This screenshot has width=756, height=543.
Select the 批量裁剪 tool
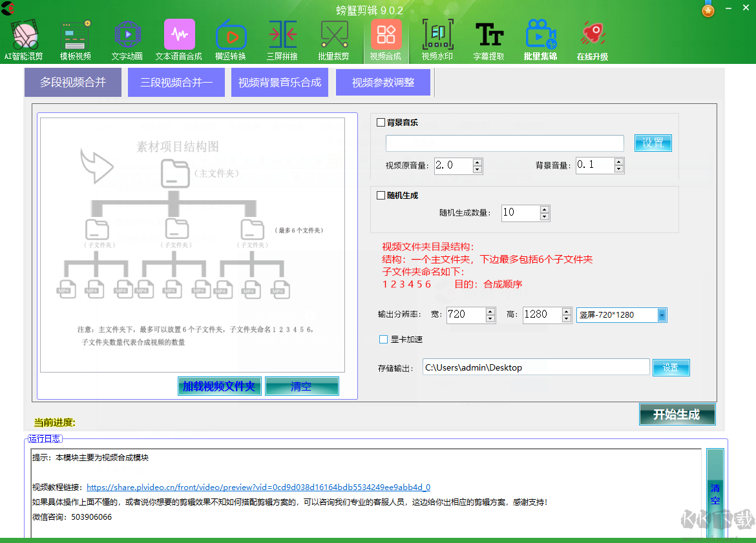(x=334, y=36)
